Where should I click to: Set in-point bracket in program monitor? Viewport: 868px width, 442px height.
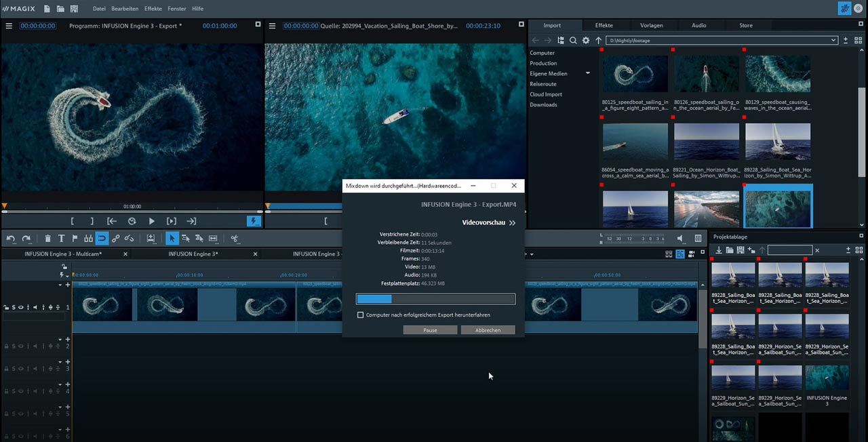click(73, 221)
